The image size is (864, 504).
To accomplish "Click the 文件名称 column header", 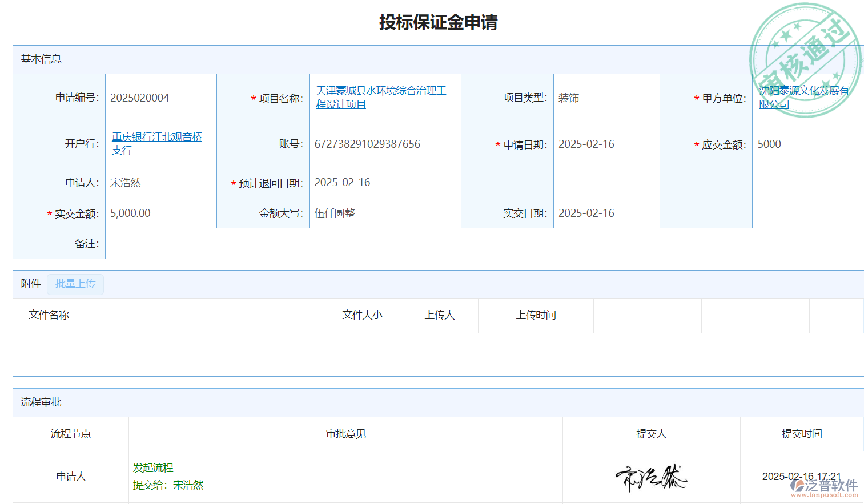I will click(49, 315).
